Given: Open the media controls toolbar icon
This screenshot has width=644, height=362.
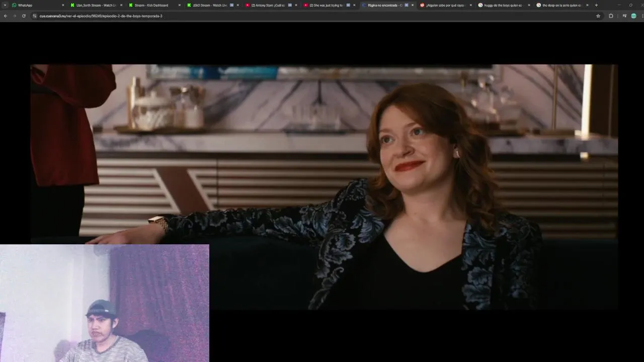Looking at the screenshot, I should tap(624, 16).
